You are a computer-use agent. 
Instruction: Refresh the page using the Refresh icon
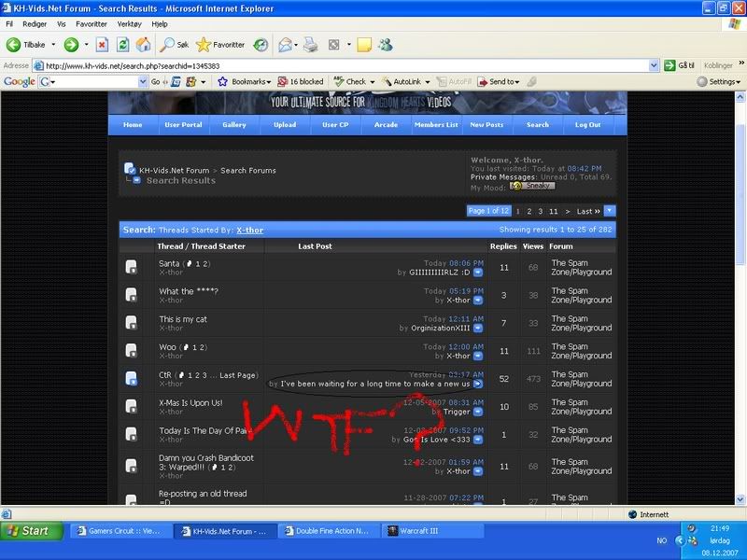(x=123, y=45)
